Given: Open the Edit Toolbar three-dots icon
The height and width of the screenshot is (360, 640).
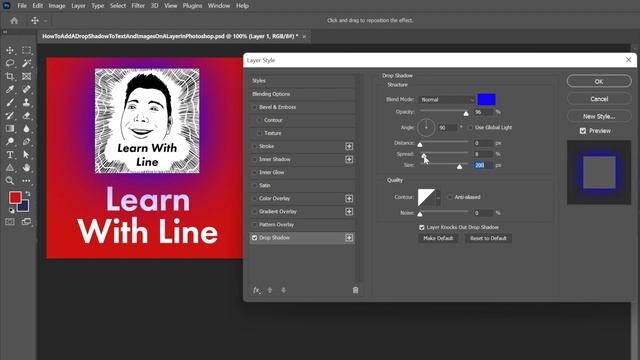Looking at the screenshot, I should pos(27,181).
